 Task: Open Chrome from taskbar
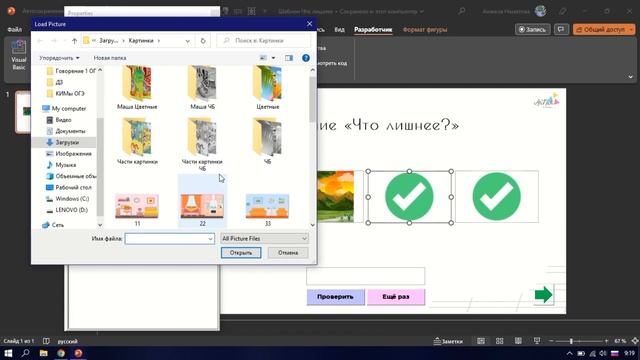click(61, 353)
